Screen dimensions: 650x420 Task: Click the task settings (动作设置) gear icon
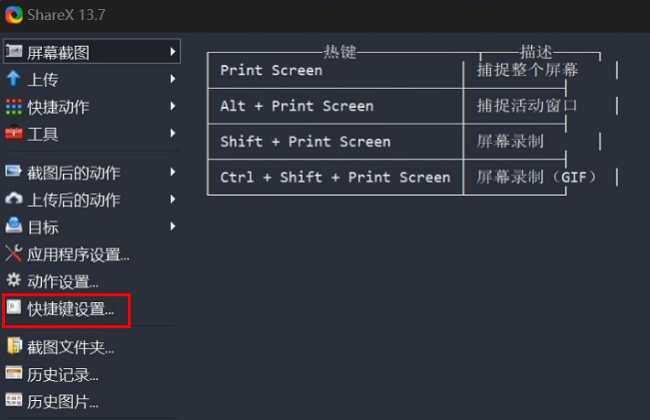[14, 281]
